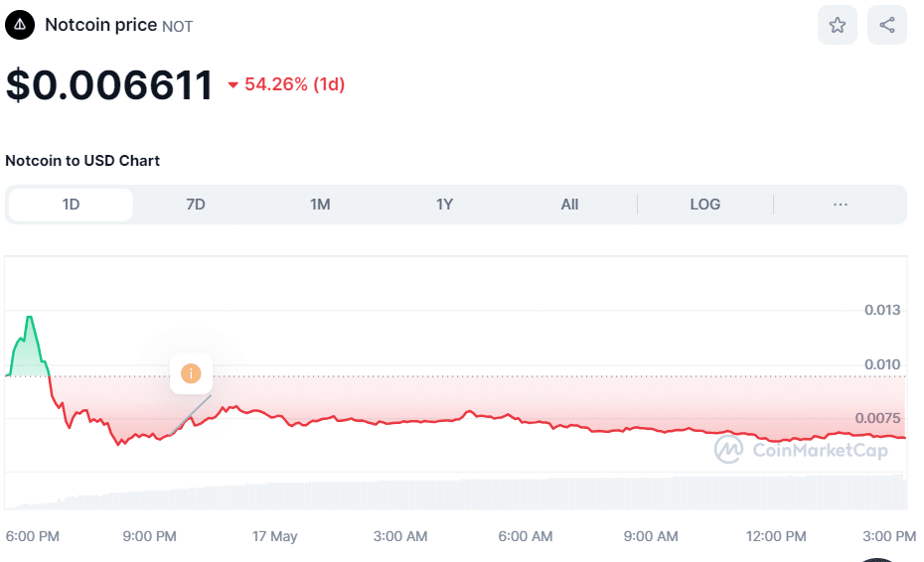
Task: Select the 1D chart range tab
Action: tap(71, 205)
